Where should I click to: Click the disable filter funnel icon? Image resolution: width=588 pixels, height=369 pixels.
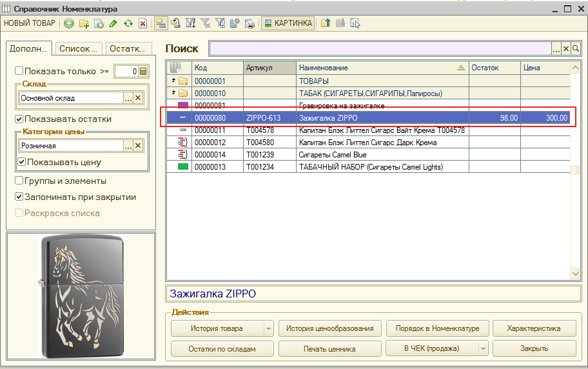(205, 24)
